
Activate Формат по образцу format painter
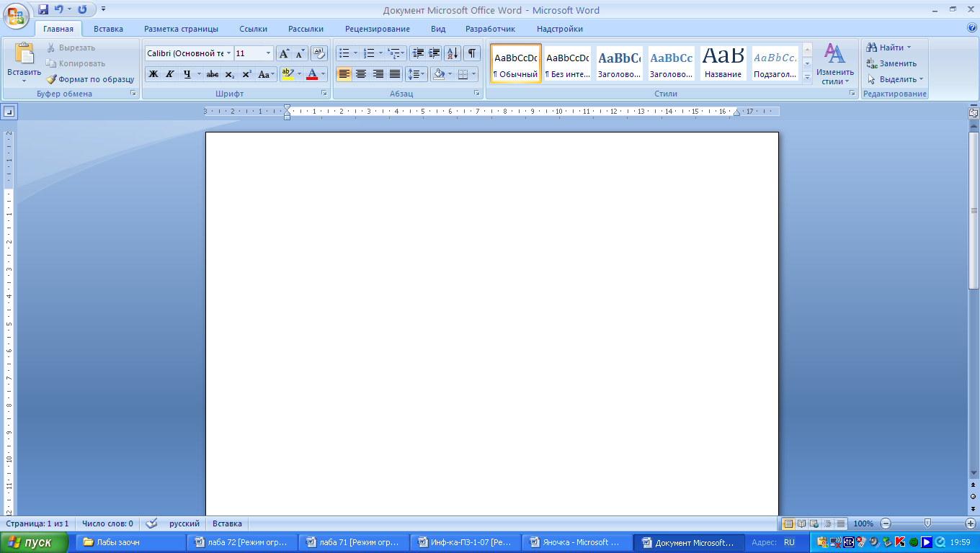[x=90, y=79]
